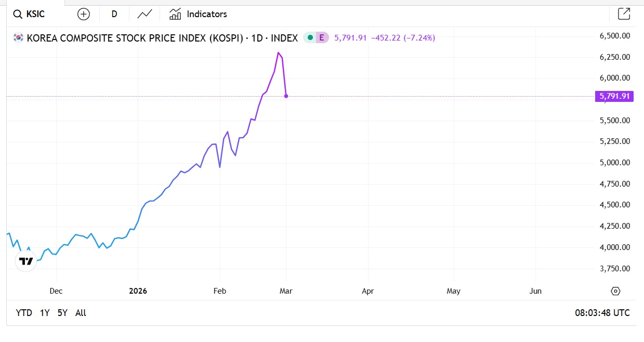Toggle the purple E badge indicator
Screen dimensions: 644x342
point(322,37)
